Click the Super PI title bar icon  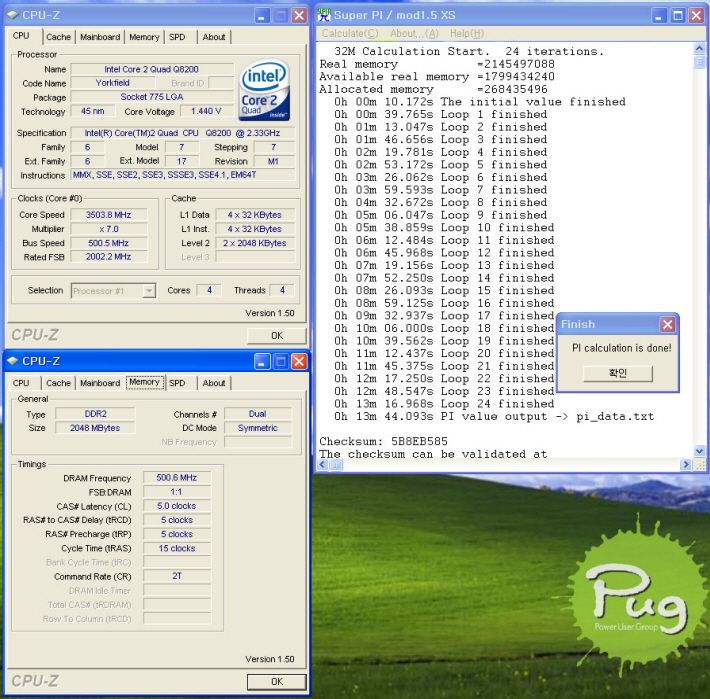324,15
